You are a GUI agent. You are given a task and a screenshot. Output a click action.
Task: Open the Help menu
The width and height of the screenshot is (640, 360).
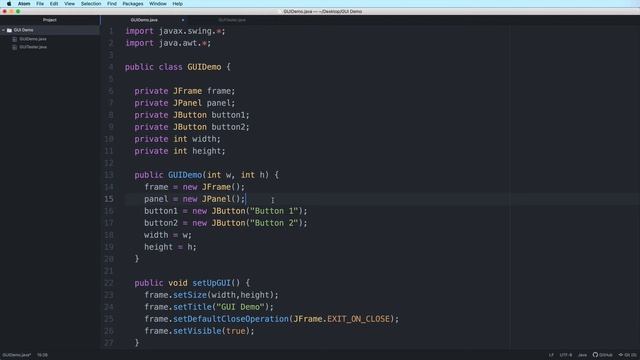point(178,4)
